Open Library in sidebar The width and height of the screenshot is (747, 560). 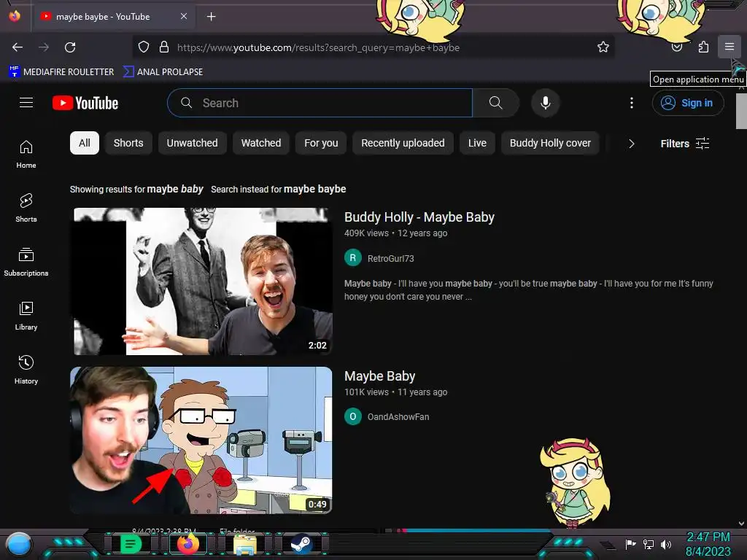click(26, 316)
